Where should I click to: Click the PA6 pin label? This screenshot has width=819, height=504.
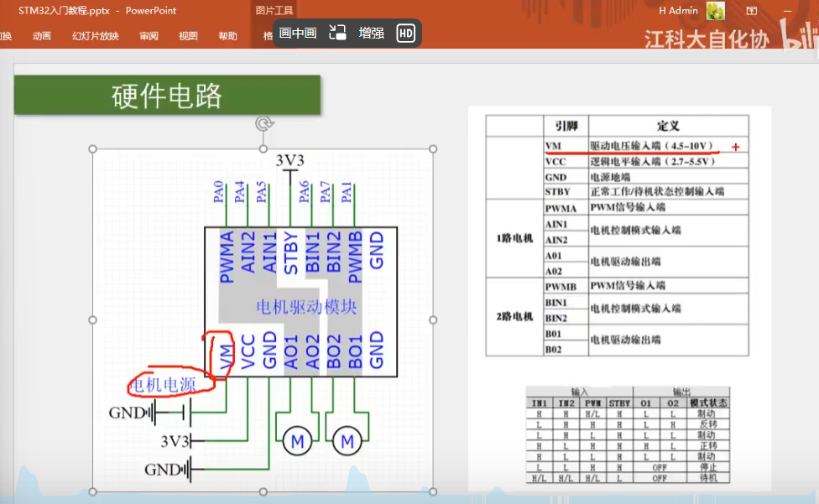coord(304,191)
